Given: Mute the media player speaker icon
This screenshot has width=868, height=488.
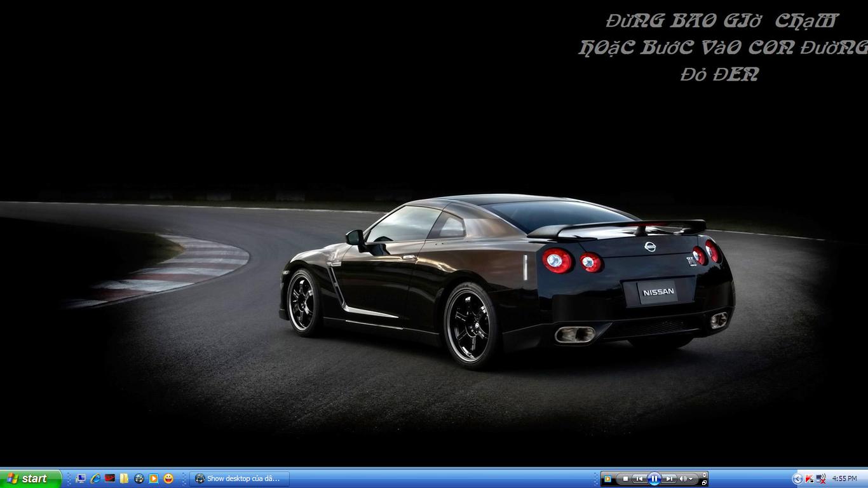Looking at the screenshot, I should [683, 478].
